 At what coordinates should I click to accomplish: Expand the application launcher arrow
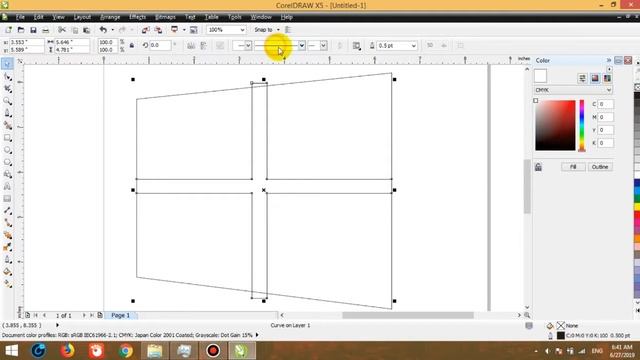tap(184, 30)
